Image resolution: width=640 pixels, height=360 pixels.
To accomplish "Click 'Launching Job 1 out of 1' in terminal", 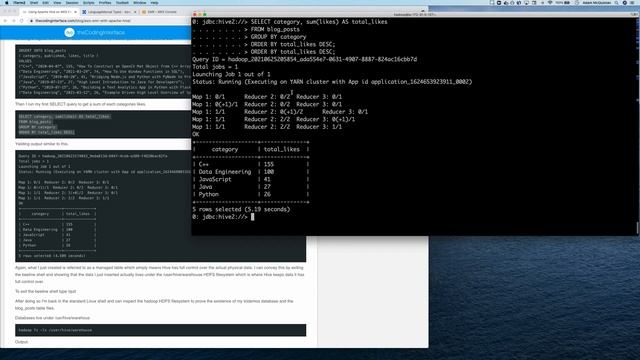I will point(231,74).
